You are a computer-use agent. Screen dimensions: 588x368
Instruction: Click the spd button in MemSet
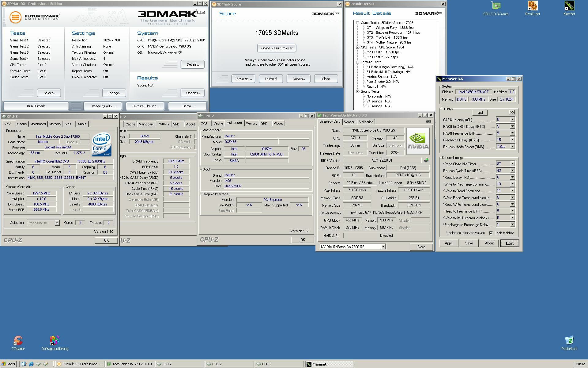pos(480,113)
